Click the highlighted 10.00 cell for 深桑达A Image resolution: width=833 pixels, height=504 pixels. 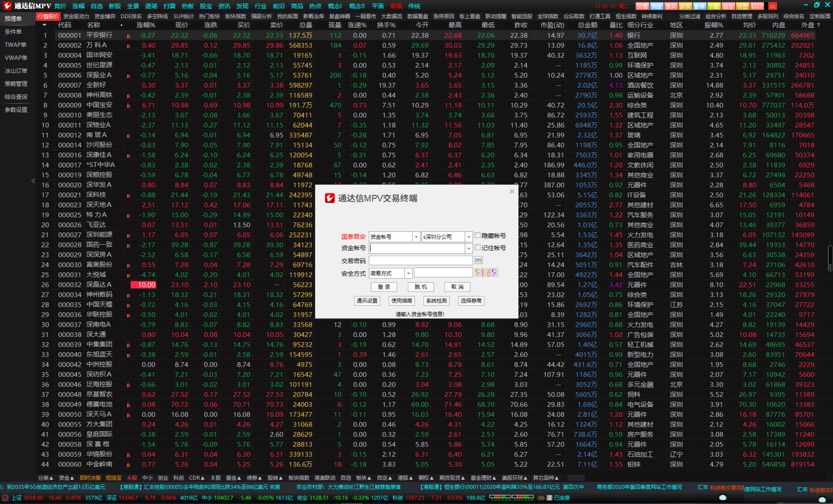coord(143,285)
